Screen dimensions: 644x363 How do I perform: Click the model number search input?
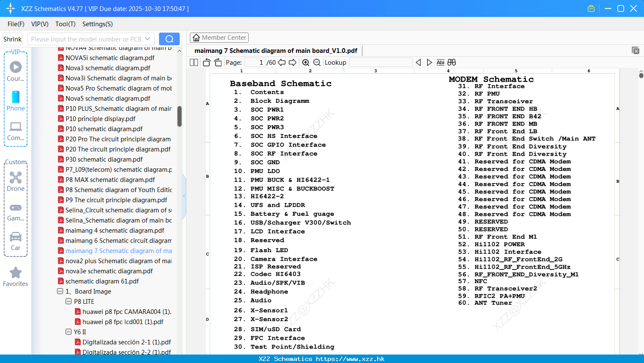(x=86, y=39)
